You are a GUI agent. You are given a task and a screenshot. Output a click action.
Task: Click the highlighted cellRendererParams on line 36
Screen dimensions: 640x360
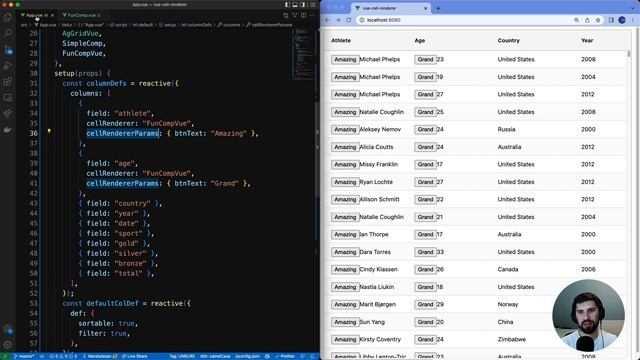[122, 133]
